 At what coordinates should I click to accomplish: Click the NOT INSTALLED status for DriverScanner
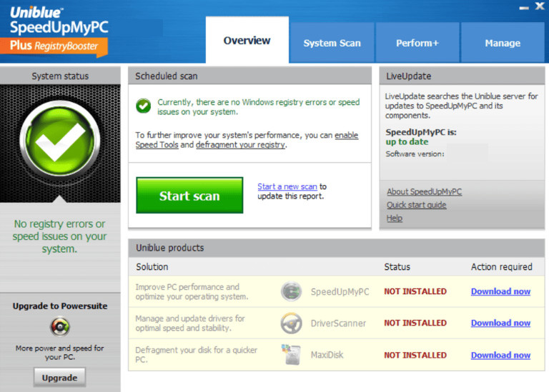pos(415,323)
